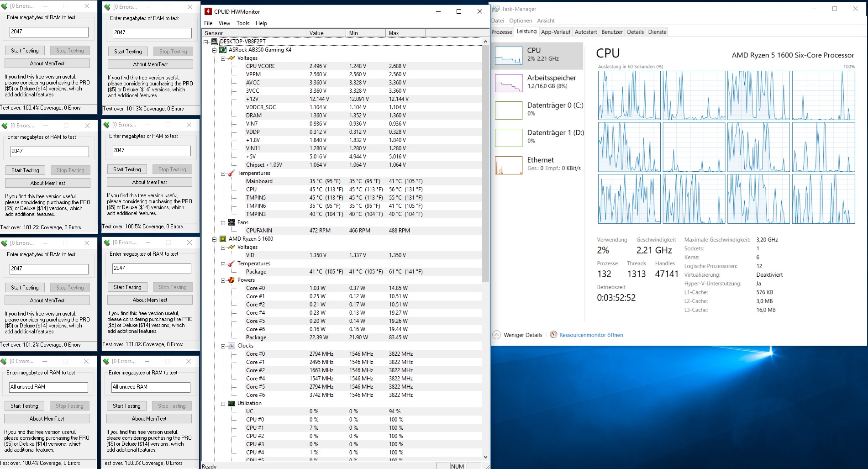This screenshot has width=868, height=469.
Task: Open the Help menu in HWMonitor
Action: (261, 23)
